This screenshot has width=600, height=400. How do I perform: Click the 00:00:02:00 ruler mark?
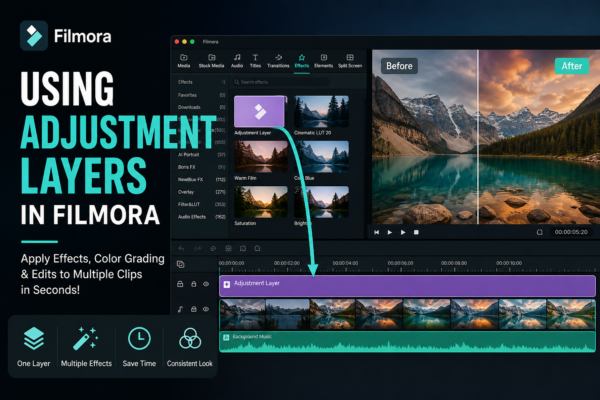[x=287, y=263]
